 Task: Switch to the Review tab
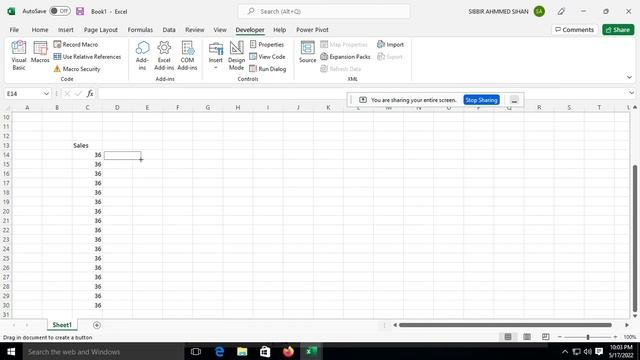(x=195, y=30)
